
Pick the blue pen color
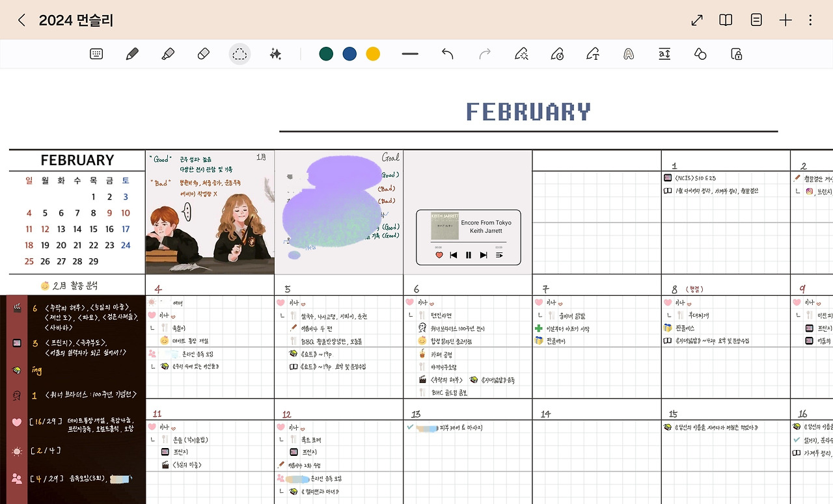pos(349,54)
